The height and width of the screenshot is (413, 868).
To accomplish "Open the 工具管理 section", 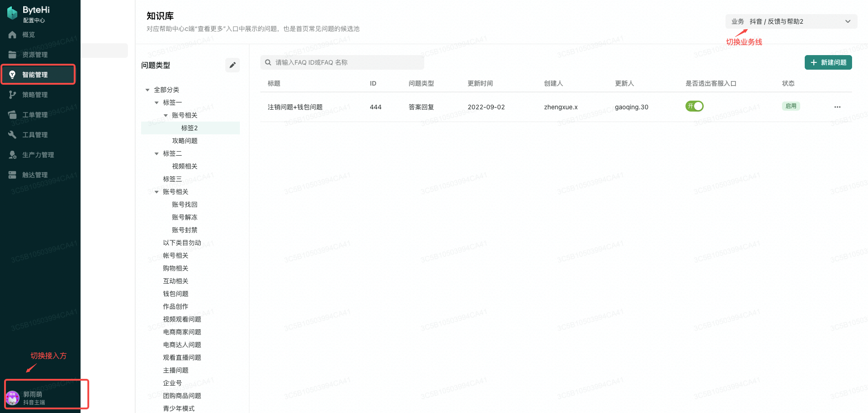I will 34,134.
